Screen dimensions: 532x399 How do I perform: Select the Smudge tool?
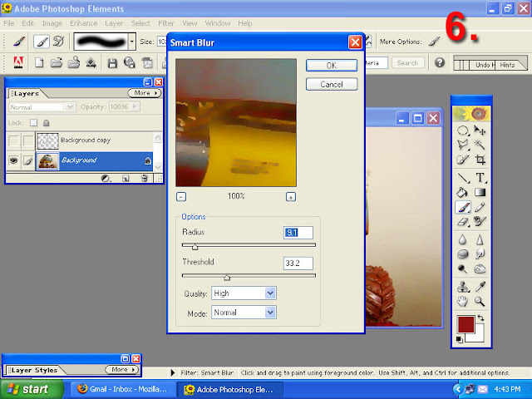point(480,254)
